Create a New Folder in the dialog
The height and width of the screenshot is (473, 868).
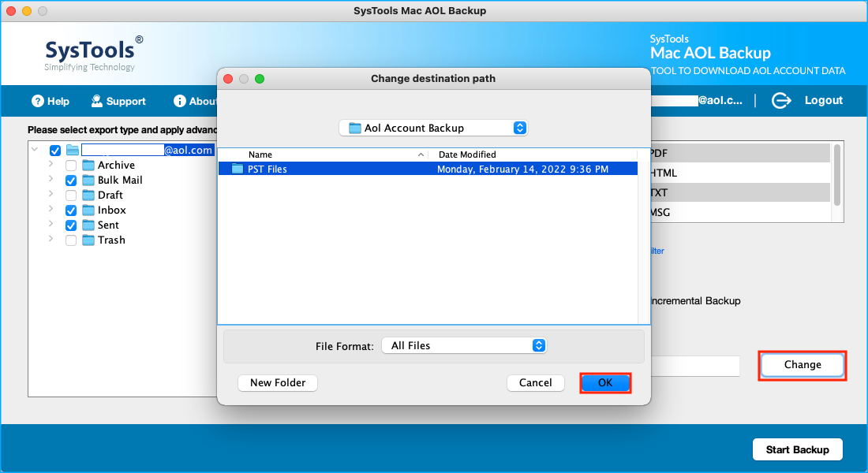click(x=277, y=383)
